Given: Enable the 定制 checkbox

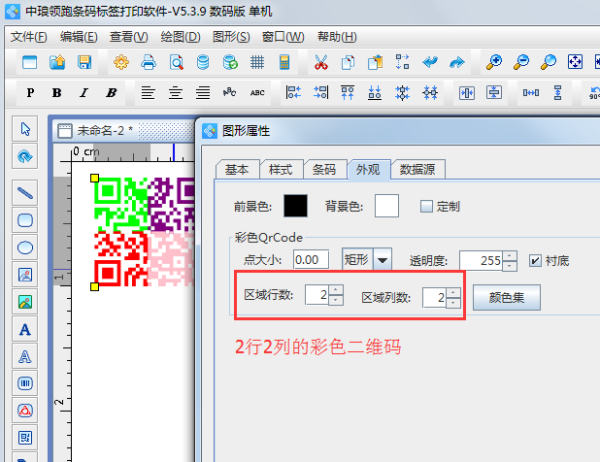Looking at the screenshot, I should pyautogui.click(x=426, y=206).
